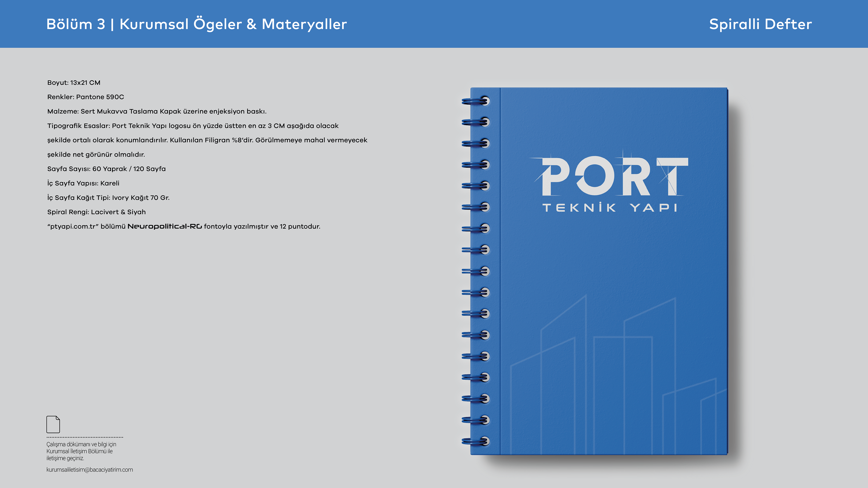This screenshot has height=488, width=868.
Task: Click the Neuropolitical-RG font sample text
Action: 164,226
